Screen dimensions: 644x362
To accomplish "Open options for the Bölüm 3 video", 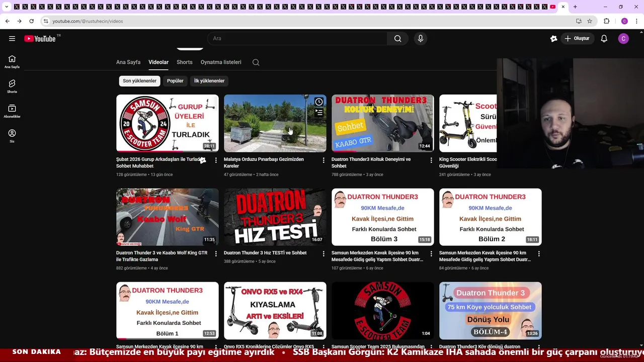I will click(431, 254).
